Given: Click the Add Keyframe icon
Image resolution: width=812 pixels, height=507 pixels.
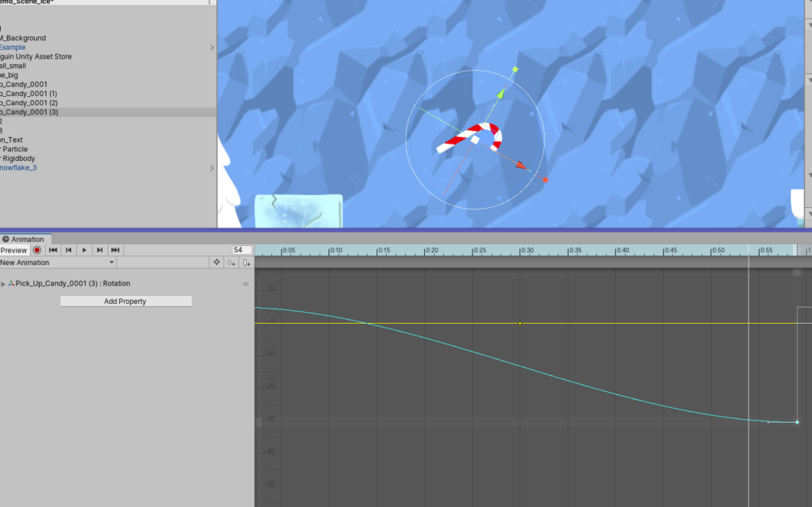Looking at the screenshot, I should pos(231,263).
